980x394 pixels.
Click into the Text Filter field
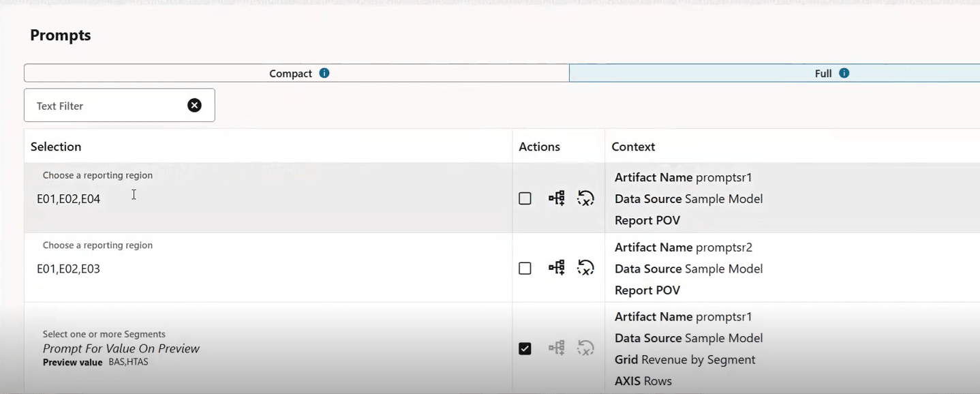[109, 106]
